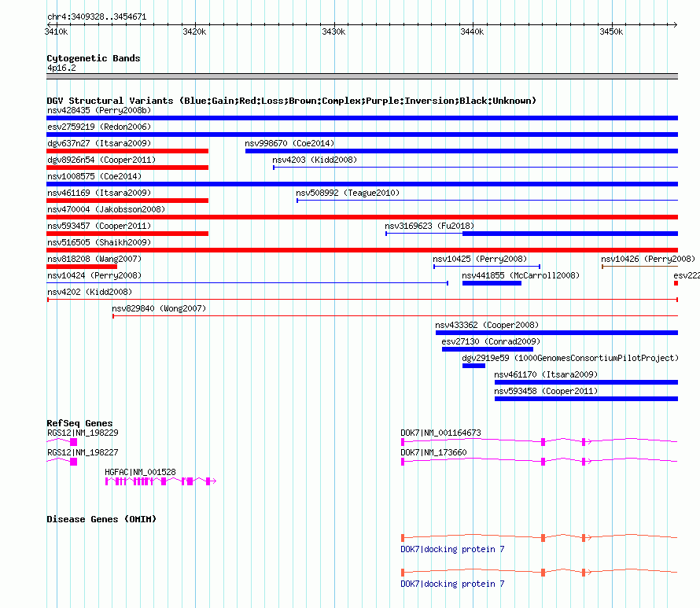
Task: Open RefSeq gene DOK7|NM_001164673
Action: click(540, 442)
